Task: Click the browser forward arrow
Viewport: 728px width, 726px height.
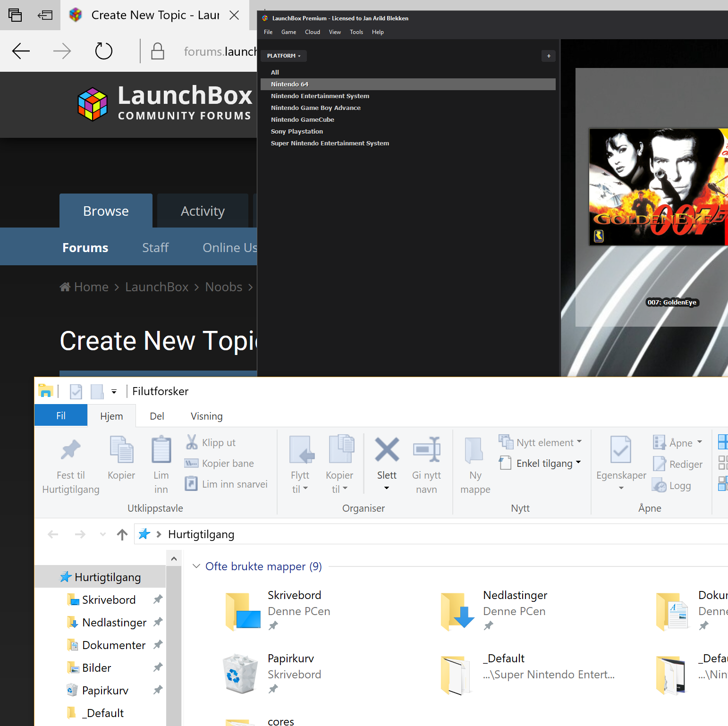Action: 62,51
